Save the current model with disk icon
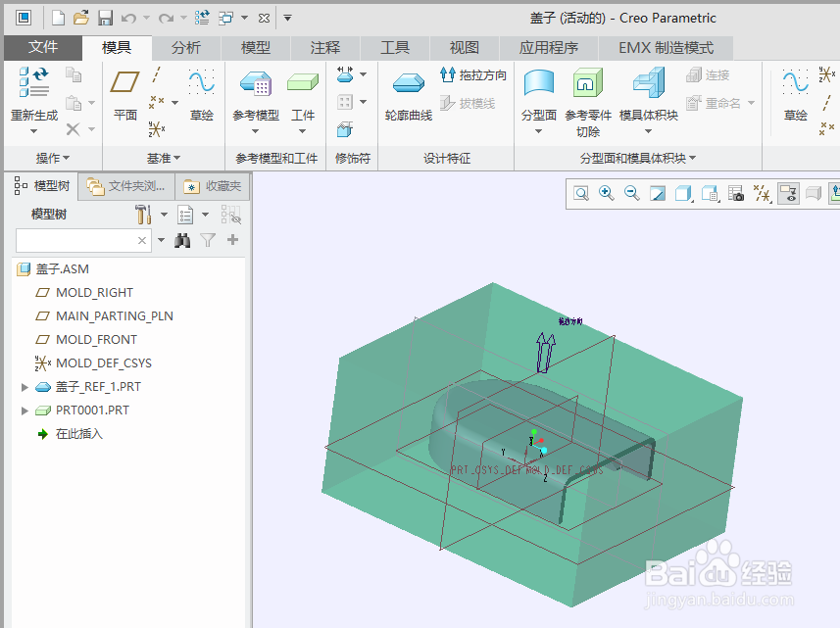 105,19
